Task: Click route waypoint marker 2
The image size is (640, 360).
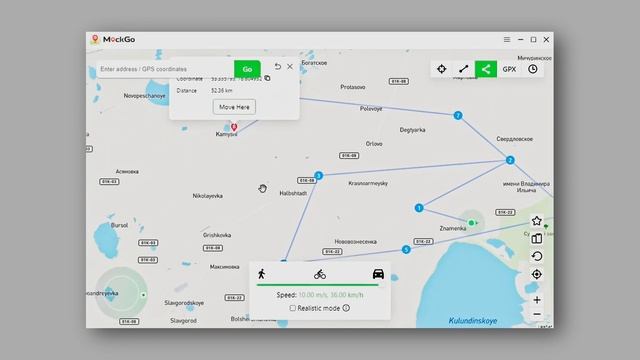Action: click(510, 160)
